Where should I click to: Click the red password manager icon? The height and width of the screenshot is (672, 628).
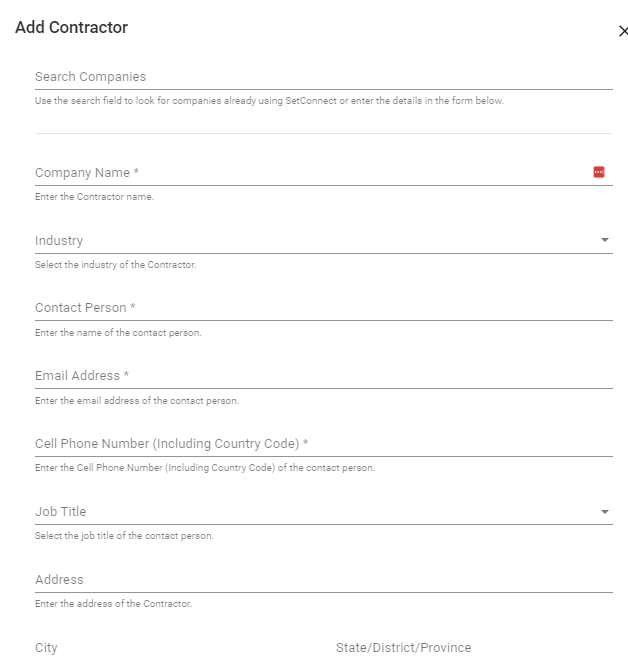pos(599,172)
